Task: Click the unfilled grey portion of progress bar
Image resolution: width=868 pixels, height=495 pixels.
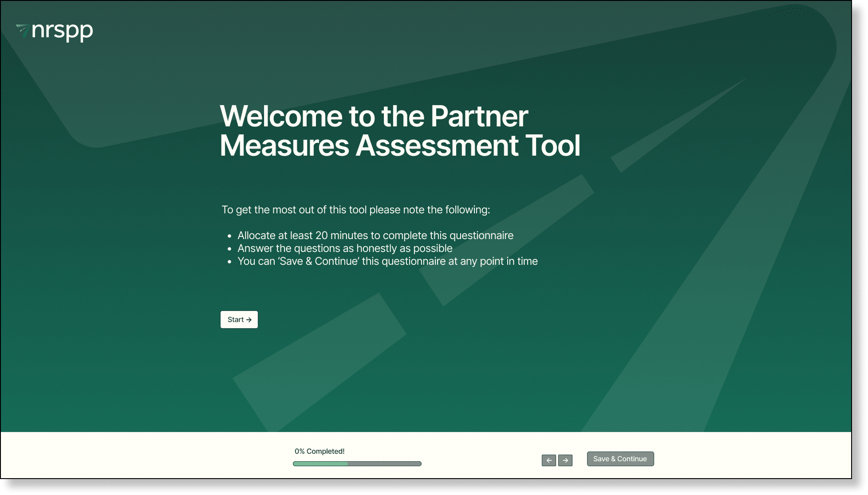Action: (384, 464)
